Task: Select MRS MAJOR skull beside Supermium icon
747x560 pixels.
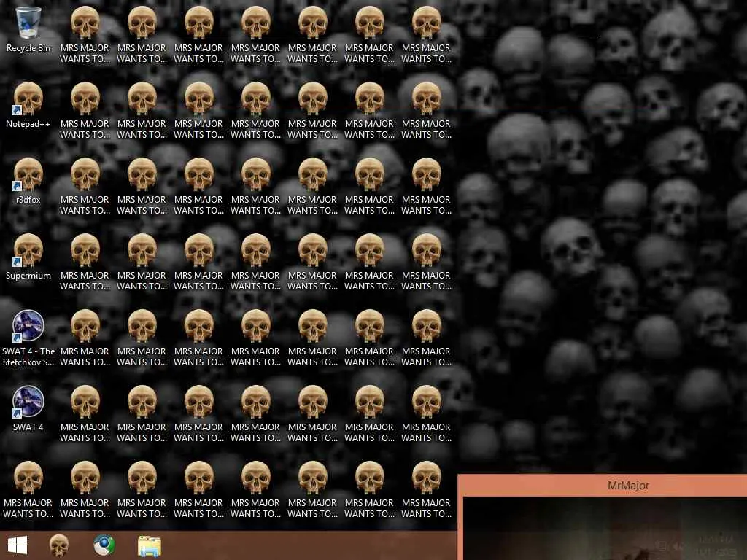Action: [85, 262]
